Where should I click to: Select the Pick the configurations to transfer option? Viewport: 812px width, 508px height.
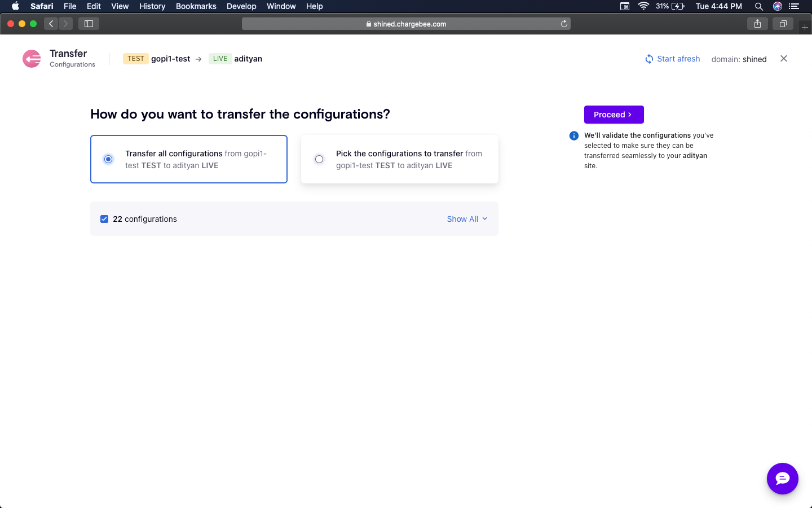[x=319, y=159]
